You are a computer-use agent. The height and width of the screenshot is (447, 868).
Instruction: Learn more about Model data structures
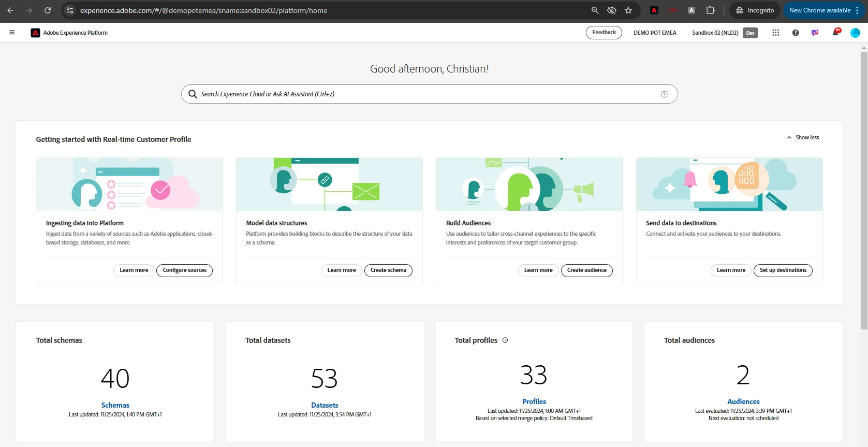342,270
